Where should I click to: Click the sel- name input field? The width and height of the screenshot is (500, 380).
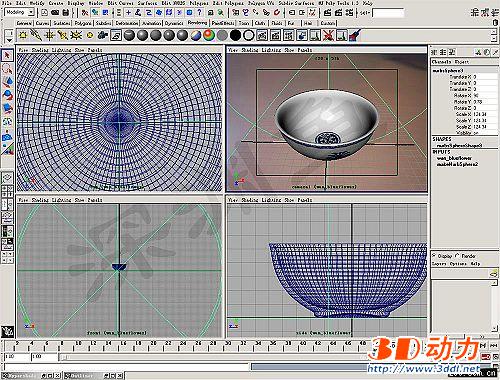point(388,13)
